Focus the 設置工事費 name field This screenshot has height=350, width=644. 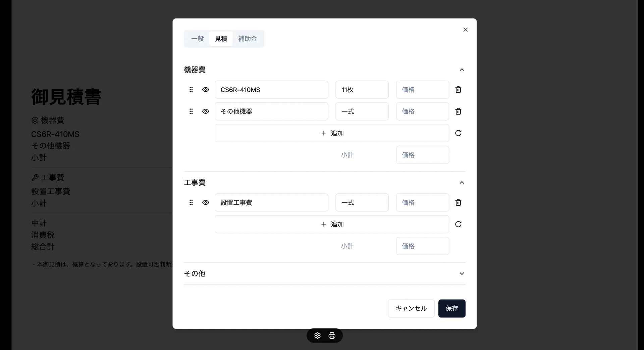click(x=272, y=203)
